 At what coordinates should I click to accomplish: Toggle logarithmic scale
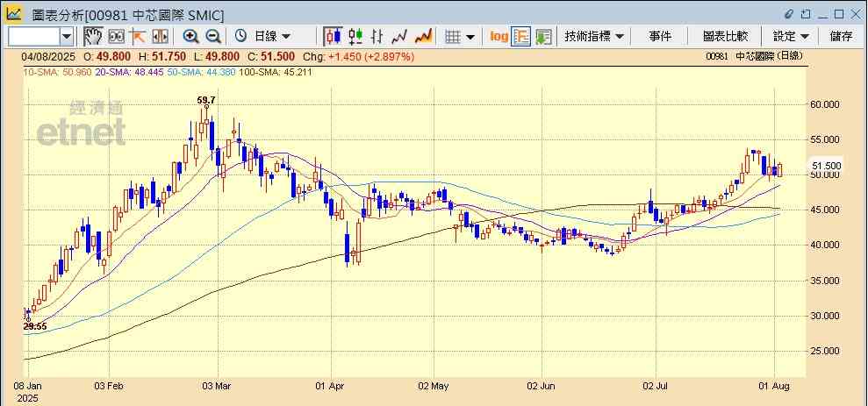tap(499, 37)
